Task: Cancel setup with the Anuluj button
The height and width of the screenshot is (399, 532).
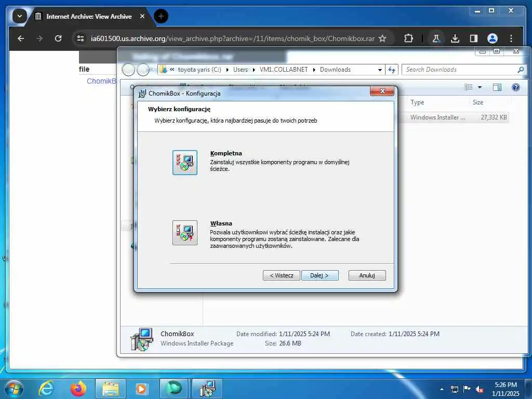Action: pos(367,275)
